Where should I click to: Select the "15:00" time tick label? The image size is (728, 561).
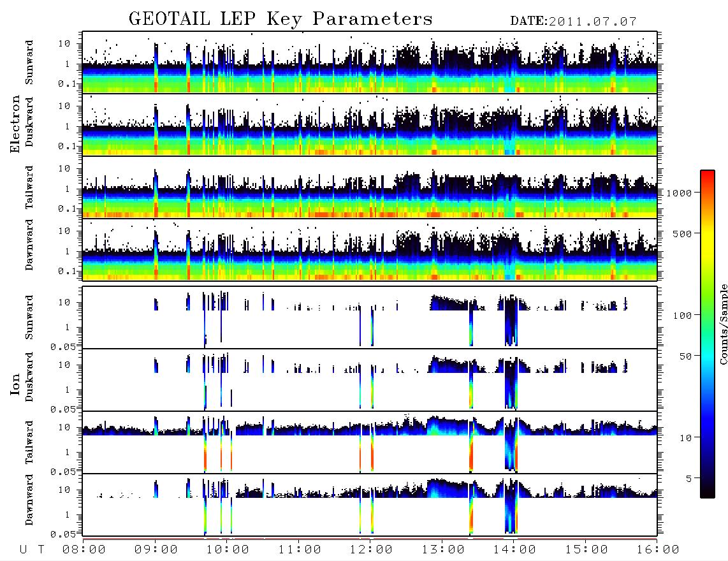(x=586, y=550)
